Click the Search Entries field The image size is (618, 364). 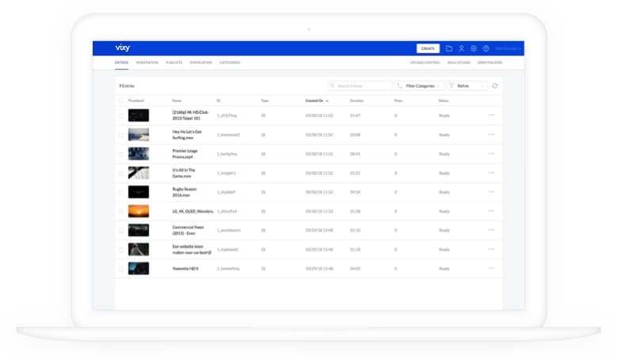(x=360, y=85)
